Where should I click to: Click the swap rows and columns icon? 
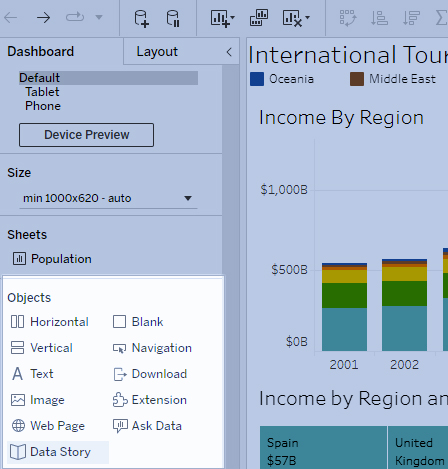(x=348, y=18)
